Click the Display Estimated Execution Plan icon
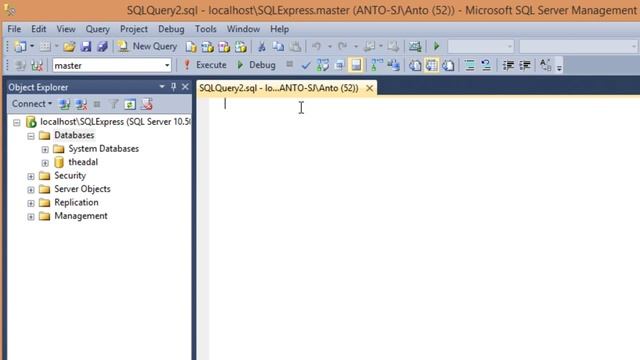The image size is (640, 360). coord(322,65)
